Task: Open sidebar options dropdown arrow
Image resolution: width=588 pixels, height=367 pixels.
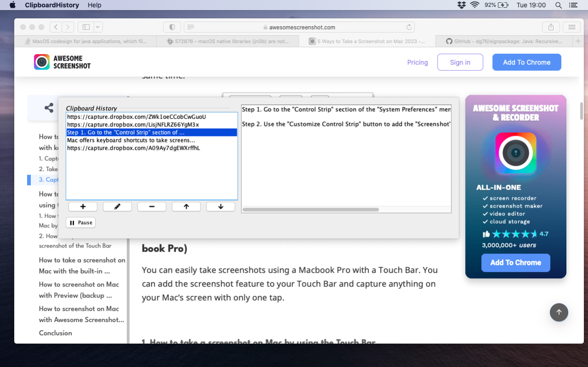Action: 98,27
